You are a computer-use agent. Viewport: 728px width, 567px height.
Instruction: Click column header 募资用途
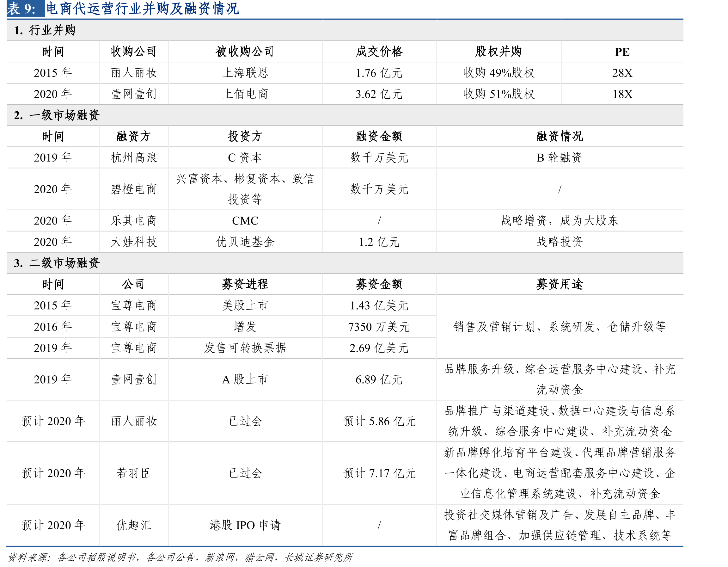[560, 284]
